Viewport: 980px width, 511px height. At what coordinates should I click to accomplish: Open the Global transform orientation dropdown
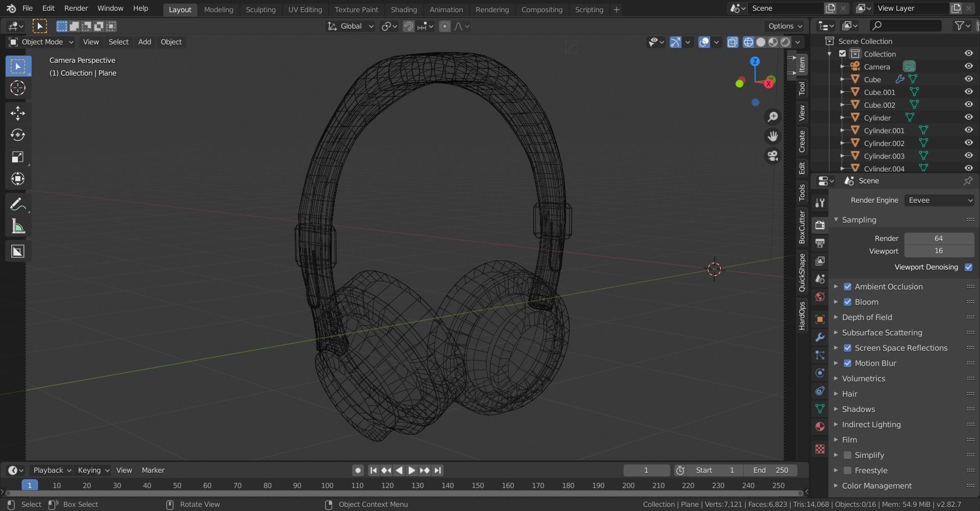tap(350, 26)
